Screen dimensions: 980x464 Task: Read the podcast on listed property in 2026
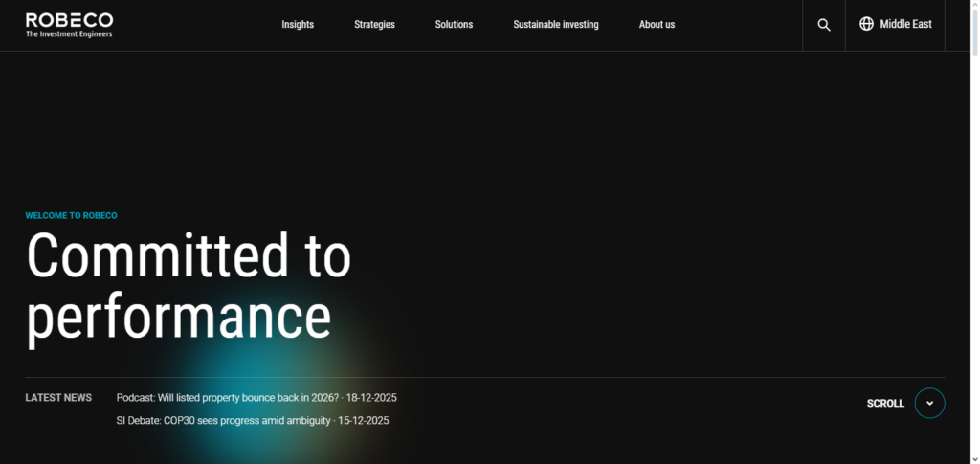(x=228, y=397)
